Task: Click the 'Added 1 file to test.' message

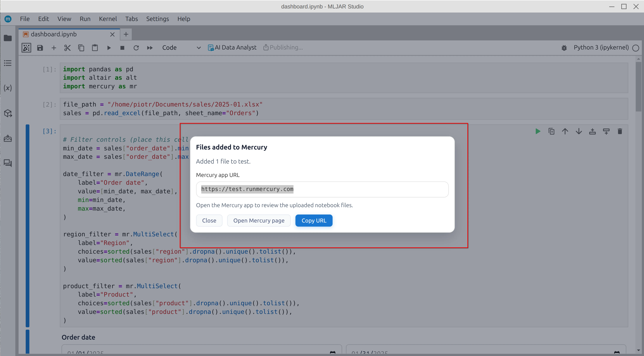Action: point(223,161)
